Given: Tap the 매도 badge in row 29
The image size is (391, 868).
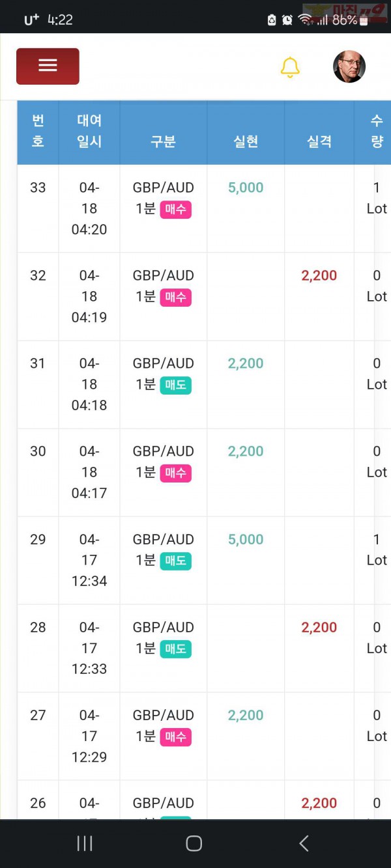Looking at the screenshot, I should [x=175, y=561].
